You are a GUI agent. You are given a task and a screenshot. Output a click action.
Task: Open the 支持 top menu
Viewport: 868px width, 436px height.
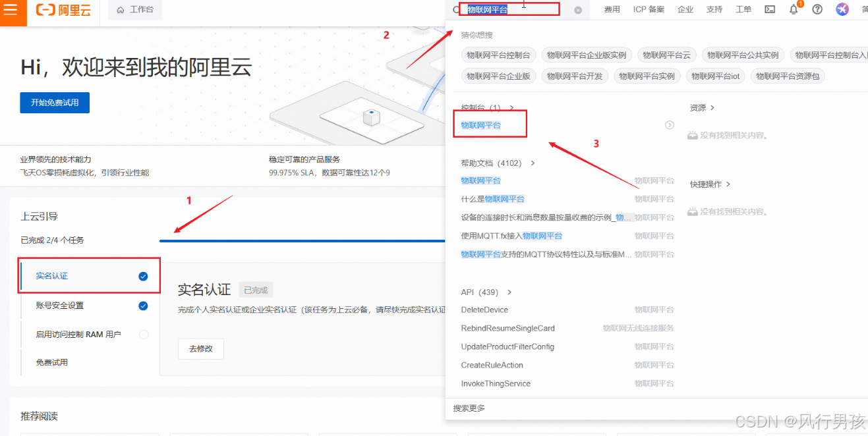714,9
